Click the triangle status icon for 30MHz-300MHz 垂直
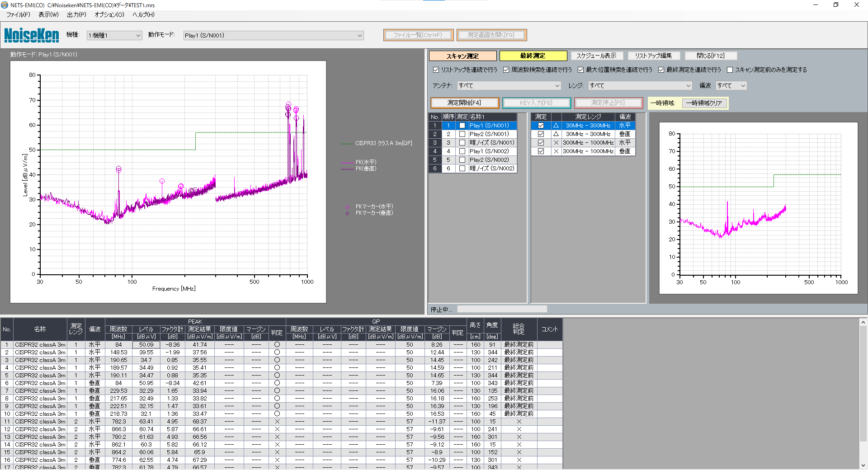The height and width of the screenshot is (470, 868). [556, 134]
